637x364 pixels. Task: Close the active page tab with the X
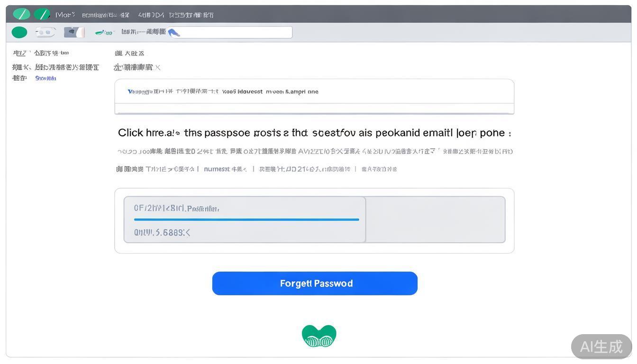coord(158,67)
